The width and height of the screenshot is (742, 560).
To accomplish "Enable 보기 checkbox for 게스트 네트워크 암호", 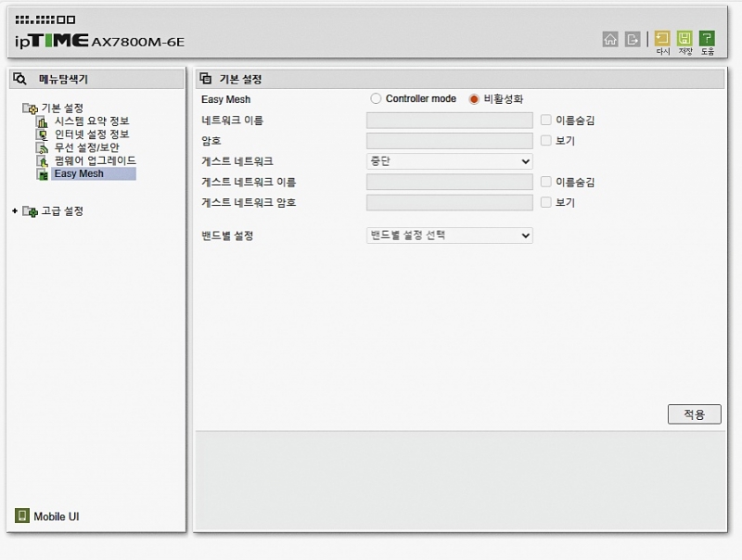I will click(546, 202).
